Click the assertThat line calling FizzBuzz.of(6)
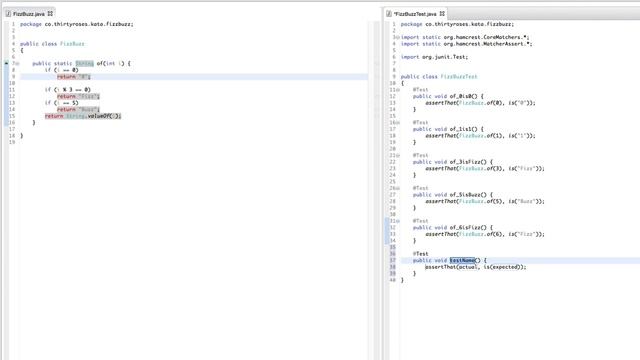This screenshot has height=360, width=640. click(x=485, y=234)
